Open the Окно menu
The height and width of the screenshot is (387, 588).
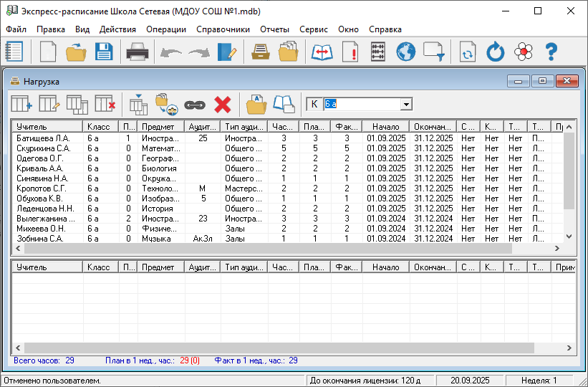[x=348, y=29]
